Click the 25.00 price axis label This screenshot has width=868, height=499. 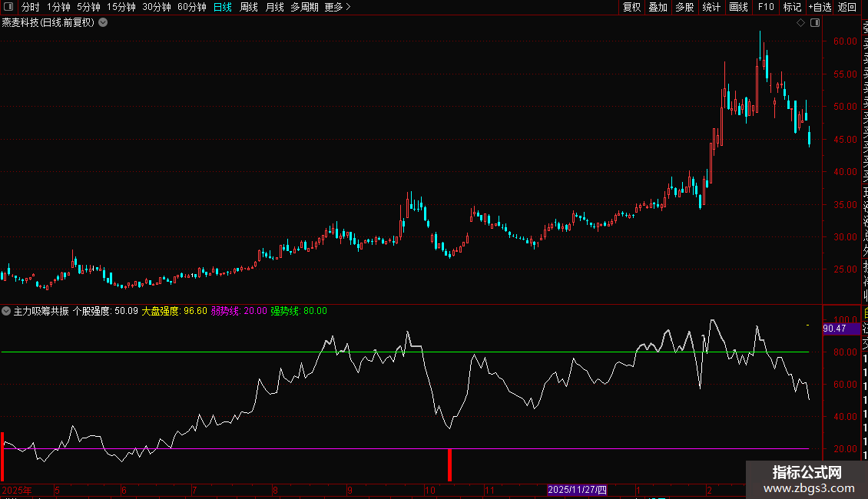coord(845,269)
